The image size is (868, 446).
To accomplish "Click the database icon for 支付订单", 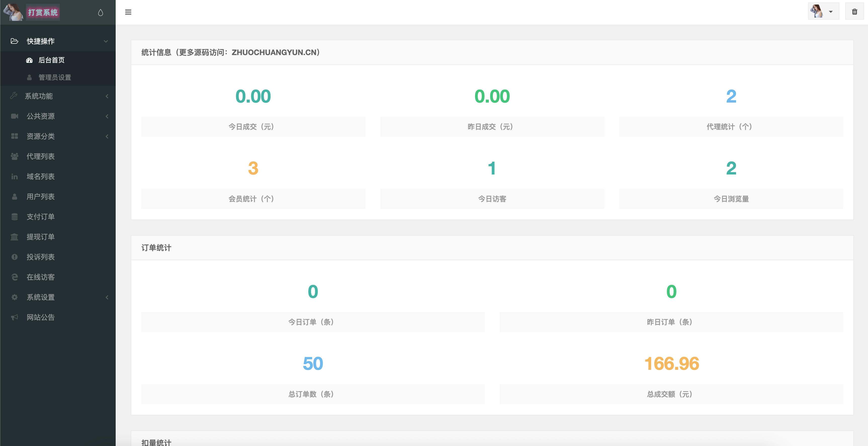I will [15, 217].
